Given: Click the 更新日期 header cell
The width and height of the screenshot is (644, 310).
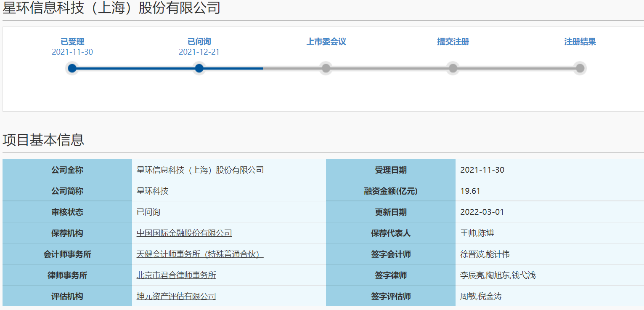Looking at the screenshot, I should 391,212.
